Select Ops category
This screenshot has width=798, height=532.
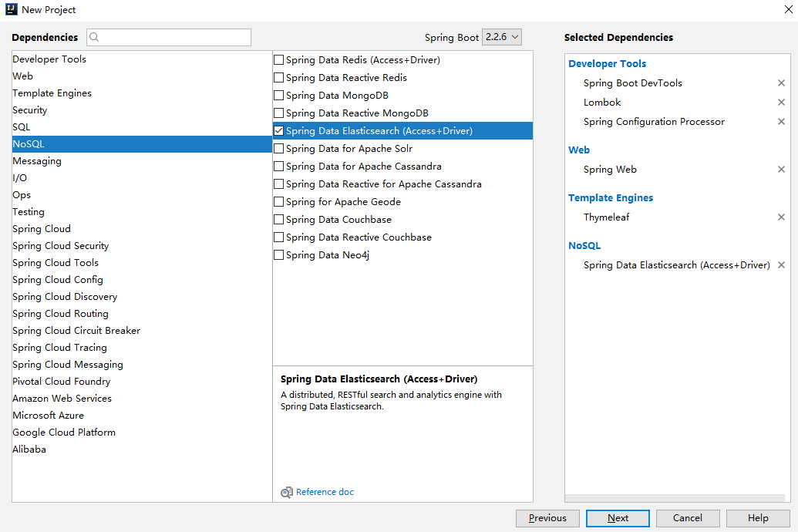pyautogui.click(x=142, y=195)
